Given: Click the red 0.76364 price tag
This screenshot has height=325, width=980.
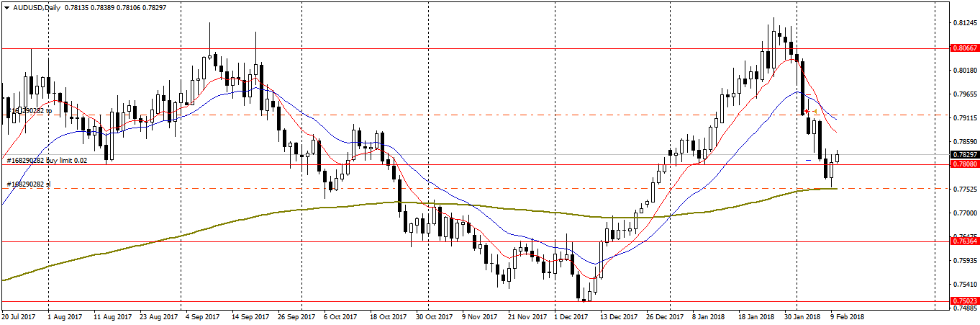Looking at the screenshot, I should (x=963, y=241).
